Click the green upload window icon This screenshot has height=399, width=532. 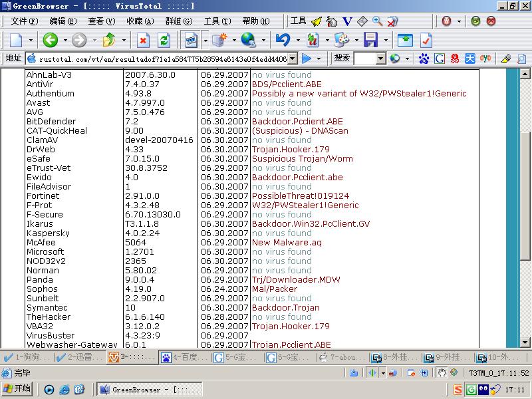tap(405, 41)
